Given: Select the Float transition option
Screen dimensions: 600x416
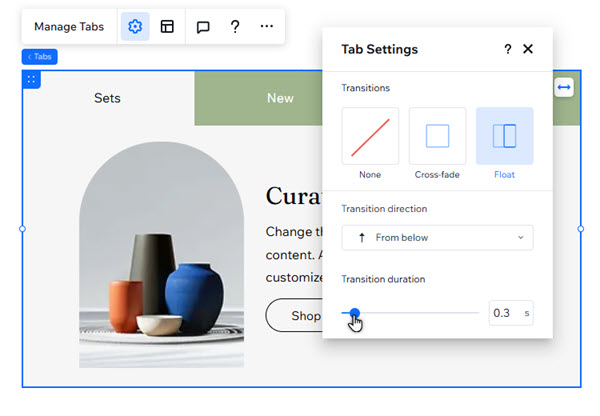Looking at the screenshot, I should pos(505,136).
